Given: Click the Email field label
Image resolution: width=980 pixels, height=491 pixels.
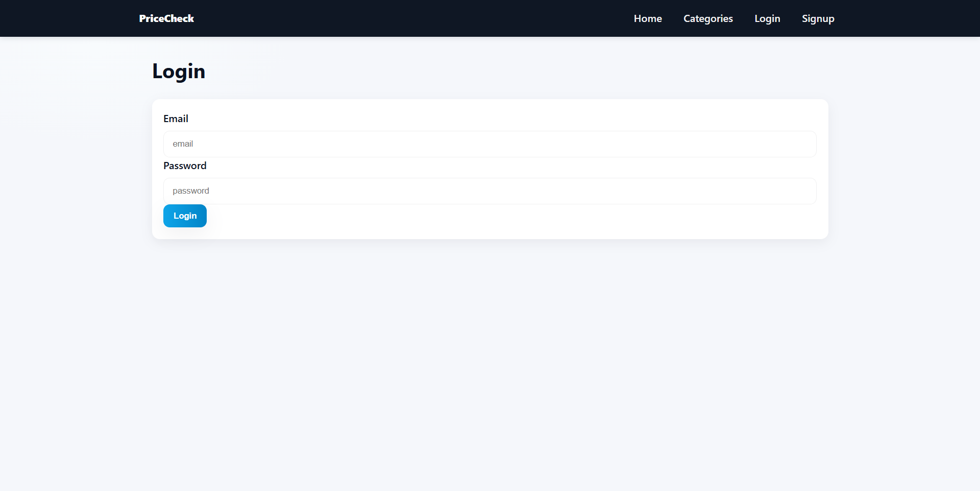Looking at the screenshot, I should click(176, 119).
